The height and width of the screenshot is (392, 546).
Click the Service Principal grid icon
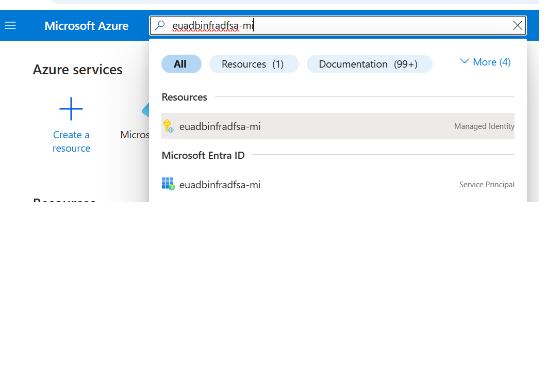[168, 184]
